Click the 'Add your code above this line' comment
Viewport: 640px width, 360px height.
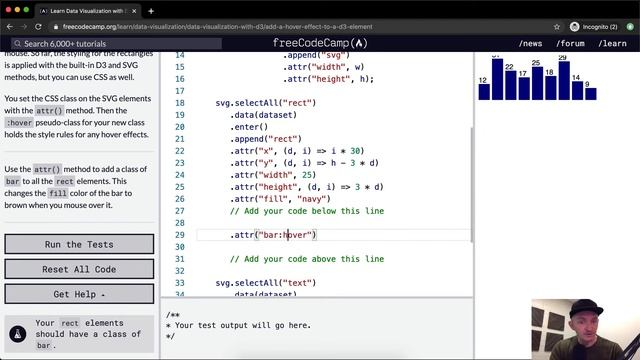tap(307, 259)
